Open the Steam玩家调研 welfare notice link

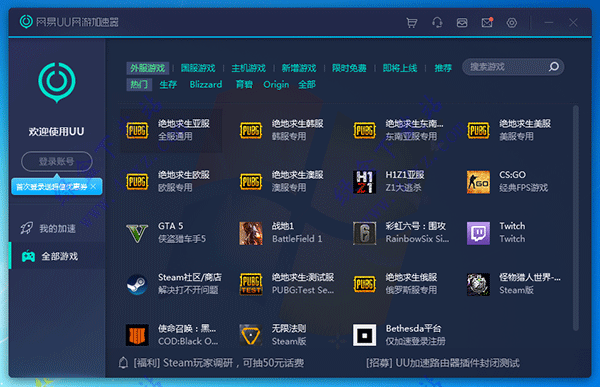pos(218,363)
